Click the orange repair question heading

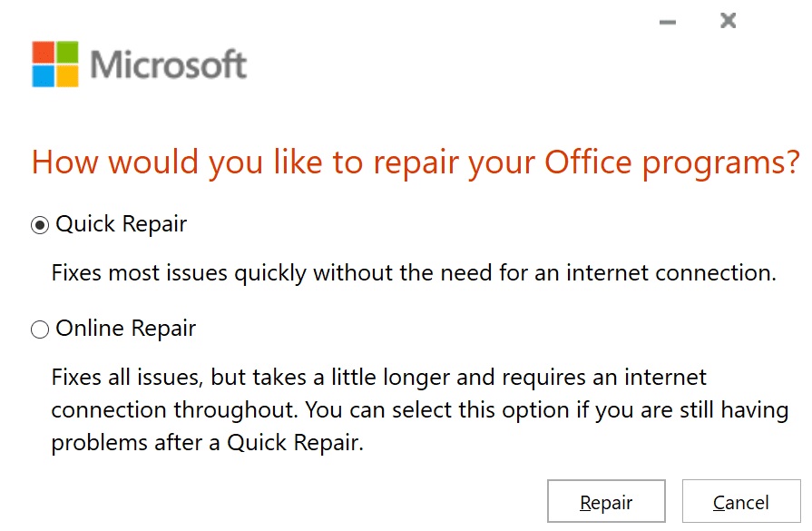[x=416, y=163]
